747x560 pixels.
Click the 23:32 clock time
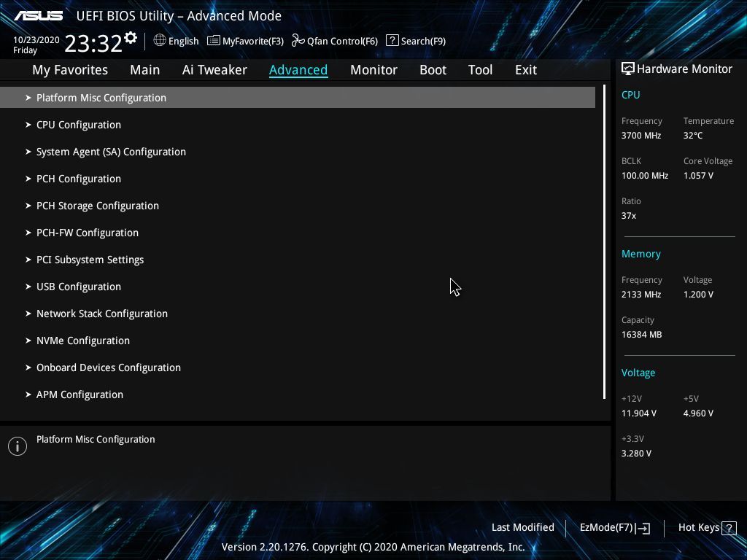click(93, 43)
